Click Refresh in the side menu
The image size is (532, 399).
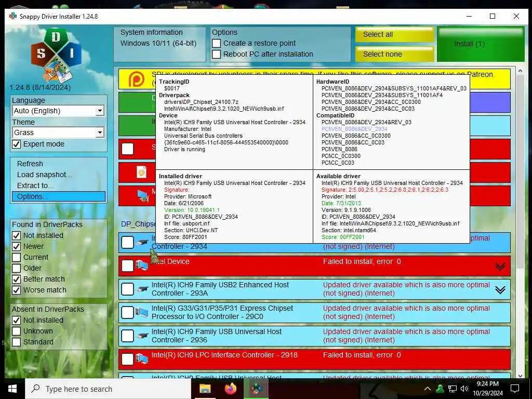pos(30,164)
